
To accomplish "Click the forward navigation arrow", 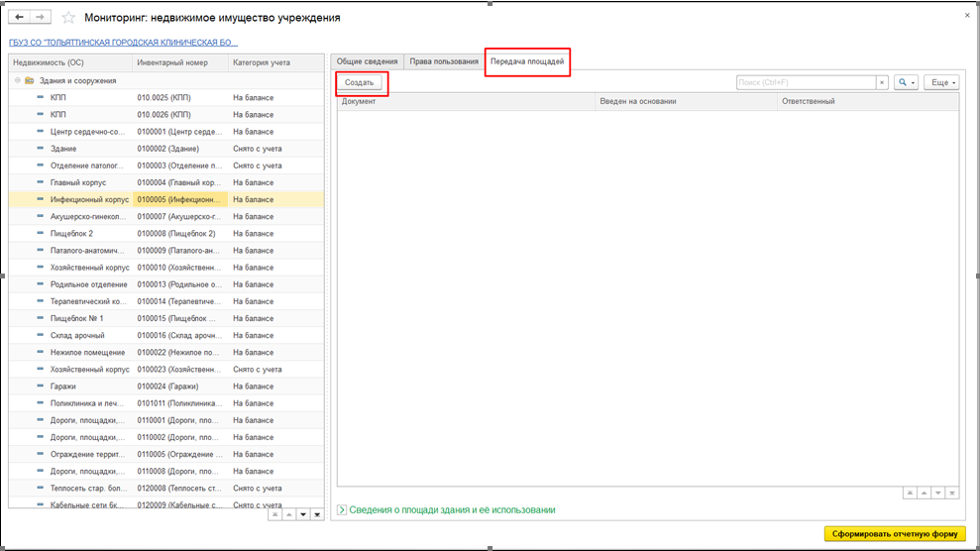I will tap(40, 18).
